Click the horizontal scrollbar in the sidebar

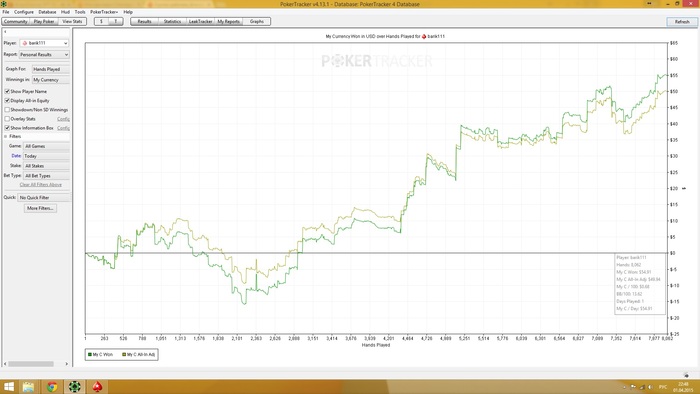click(31, 364)
